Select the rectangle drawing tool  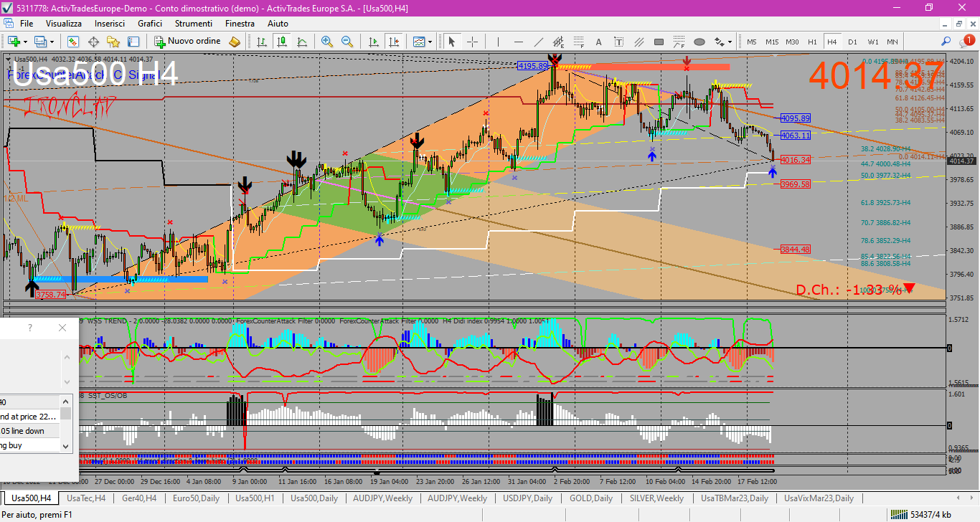pos(659,42)
